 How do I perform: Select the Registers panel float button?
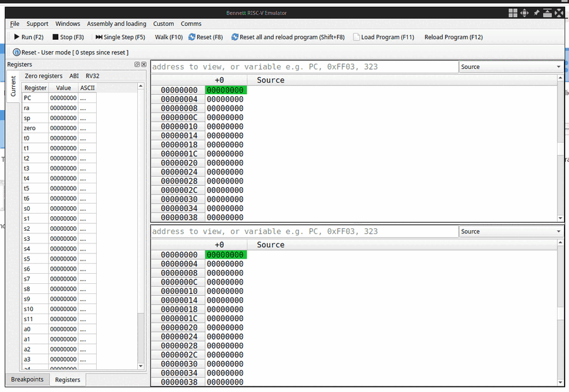(136, 64)
